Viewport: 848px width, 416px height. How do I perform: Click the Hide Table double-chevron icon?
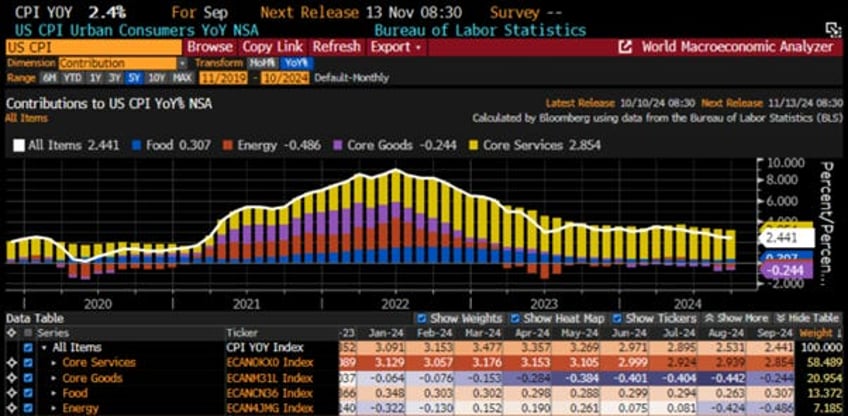pos(780,318)
